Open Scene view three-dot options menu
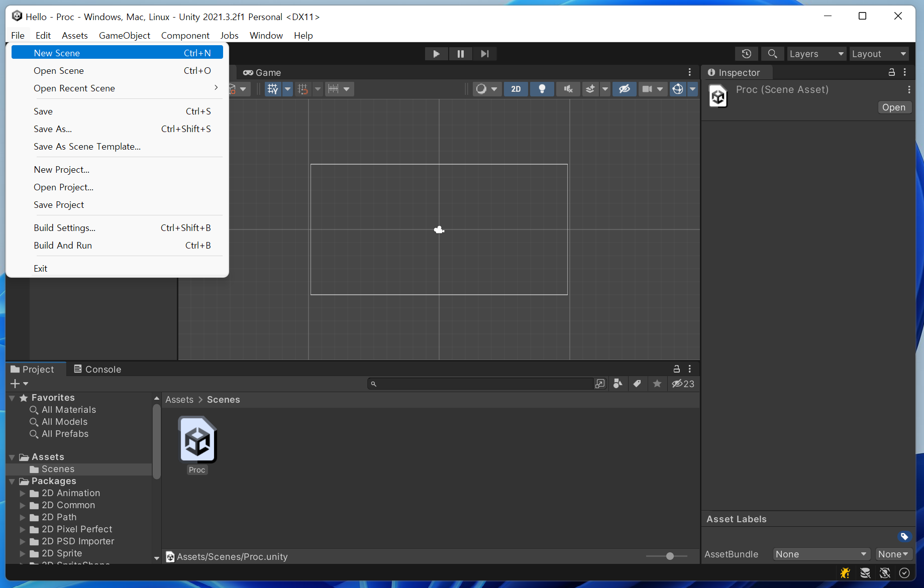The image size is (924, 588). coord(690,72)
